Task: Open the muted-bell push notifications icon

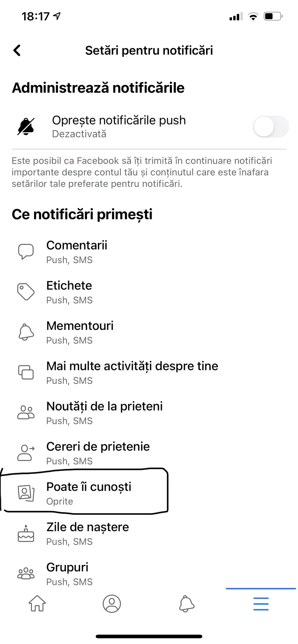Action: tap(26, 126)
